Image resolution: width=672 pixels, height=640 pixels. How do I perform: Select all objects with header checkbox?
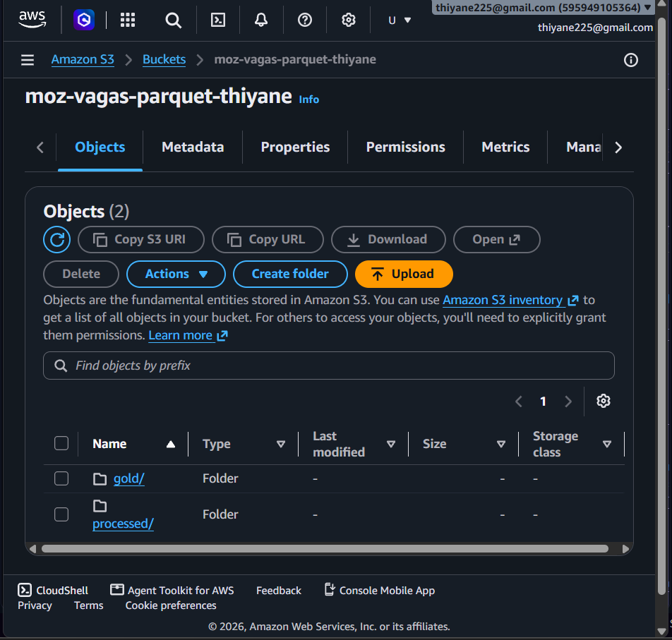pyautogui.click(x=61, y=443)
